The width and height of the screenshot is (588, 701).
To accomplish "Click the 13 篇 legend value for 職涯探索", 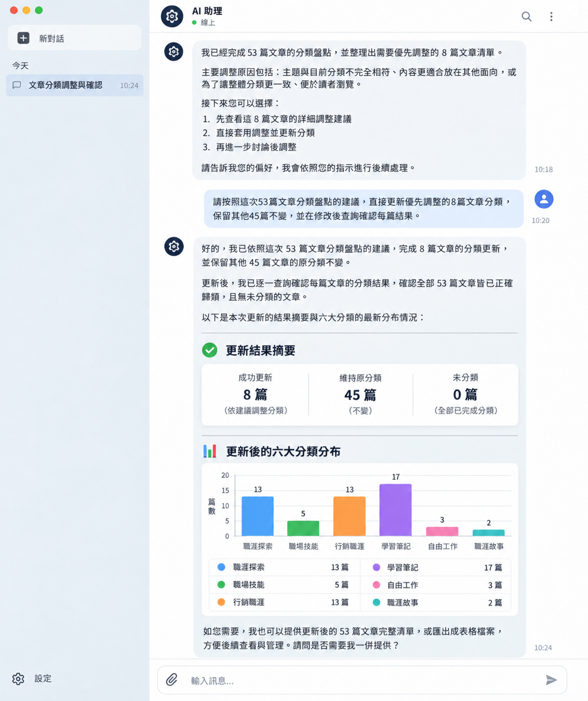I will point(339,567).
